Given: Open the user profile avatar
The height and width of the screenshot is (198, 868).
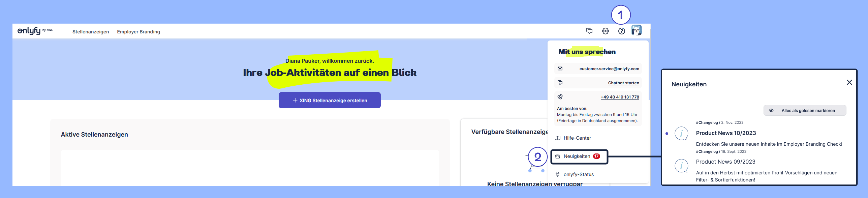Looking at the screenshot, I should pos(636,31).
